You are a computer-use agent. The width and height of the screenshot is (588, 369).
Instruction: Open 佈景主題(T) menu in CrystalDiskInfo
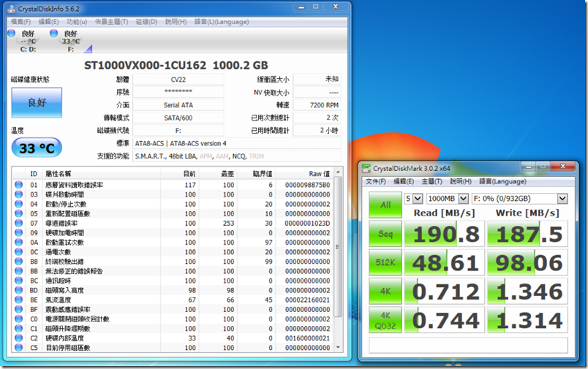click(111, 22)
